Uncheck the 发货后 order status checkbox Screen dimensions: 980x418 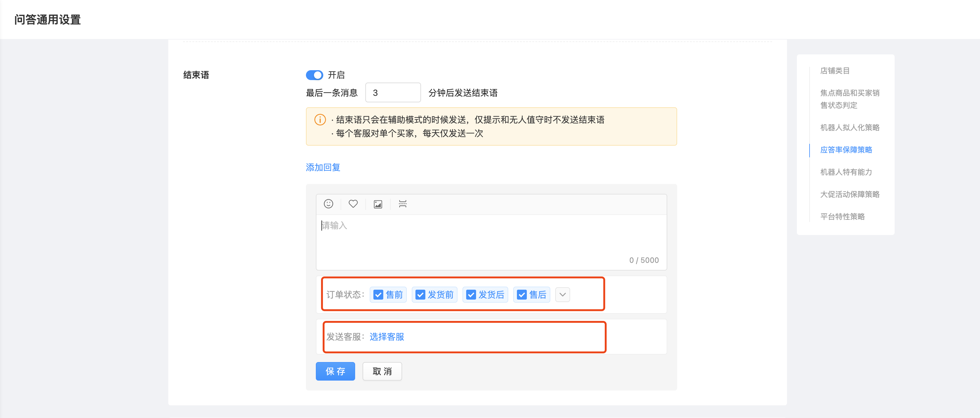point(471,295)
